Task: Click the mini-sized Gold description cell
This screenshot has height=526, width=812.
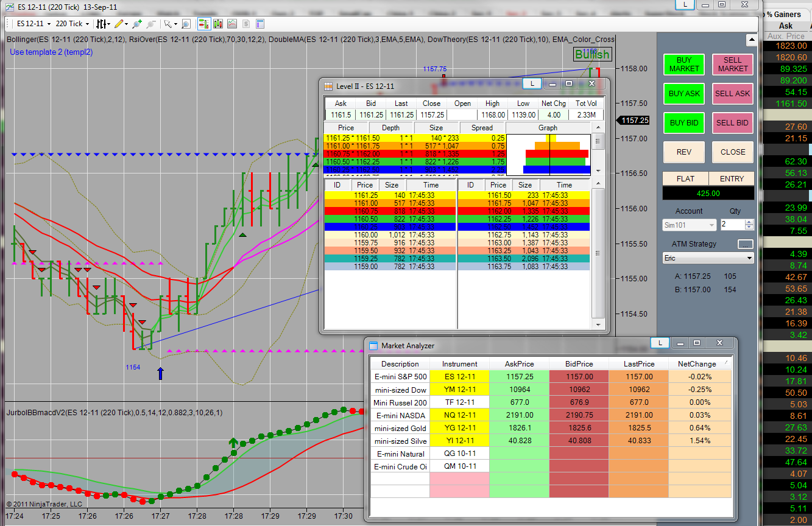Action: tap(400, 428)
